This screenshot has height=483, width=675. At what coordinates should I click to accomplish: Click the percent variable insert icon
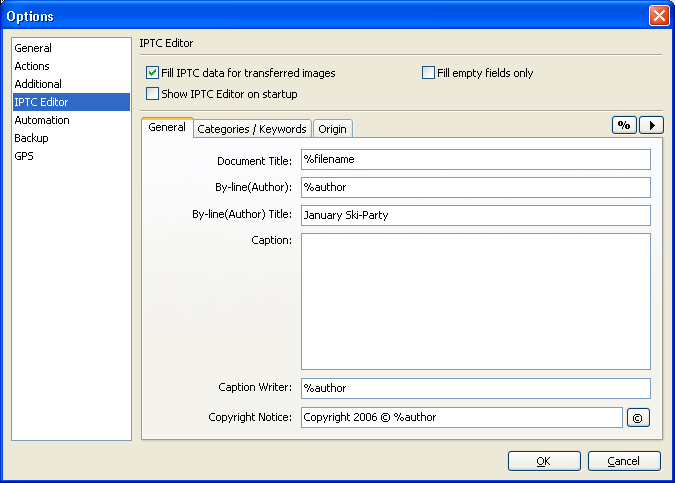(x=624, y=125)
